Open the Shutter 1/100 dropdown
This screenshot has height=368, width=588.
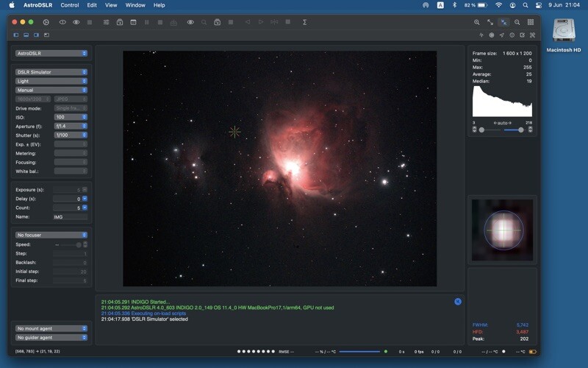tap(71, 135)
